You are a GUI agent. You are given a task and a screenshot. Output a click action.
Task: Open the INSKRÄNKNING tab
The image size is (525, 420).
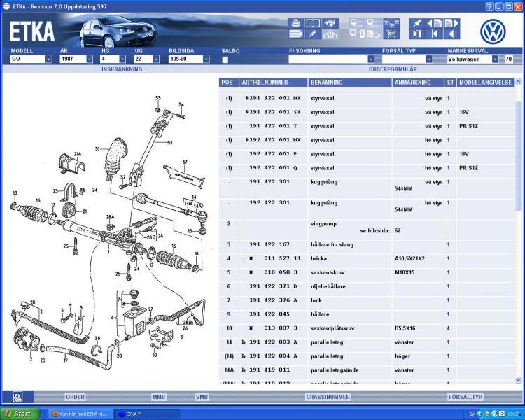coord(122,69)
